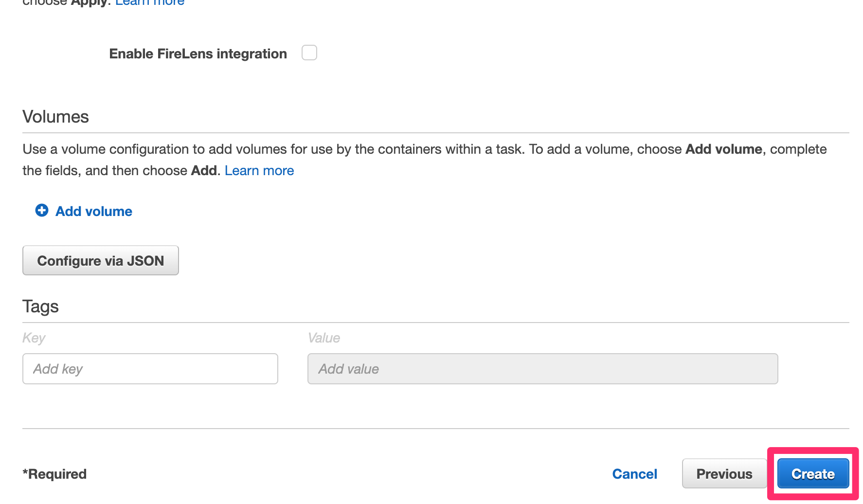Click the Tags section heading

(x=40, y=306)
